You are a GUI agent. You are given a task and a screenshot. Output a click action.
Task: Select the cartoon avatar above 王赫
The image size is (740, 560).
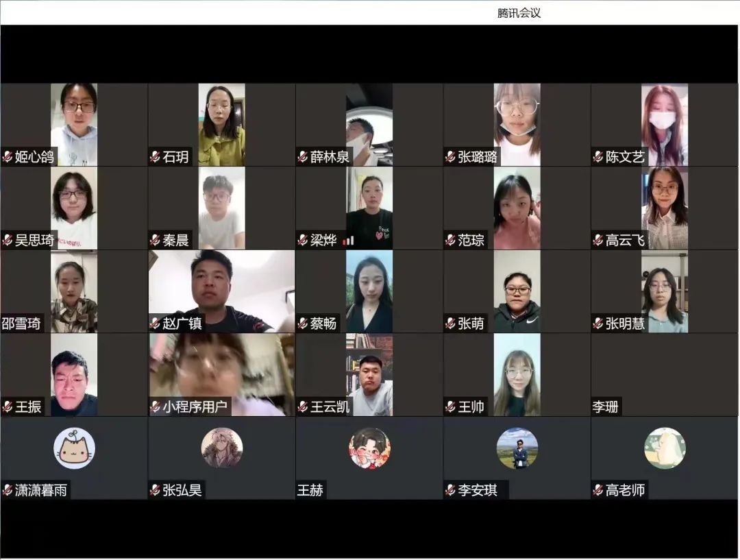point(369,448)
